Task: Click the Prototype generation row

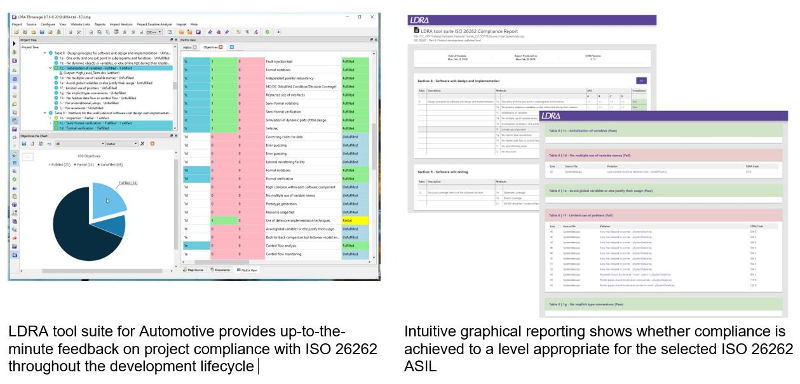Action: tap(276, 203)
